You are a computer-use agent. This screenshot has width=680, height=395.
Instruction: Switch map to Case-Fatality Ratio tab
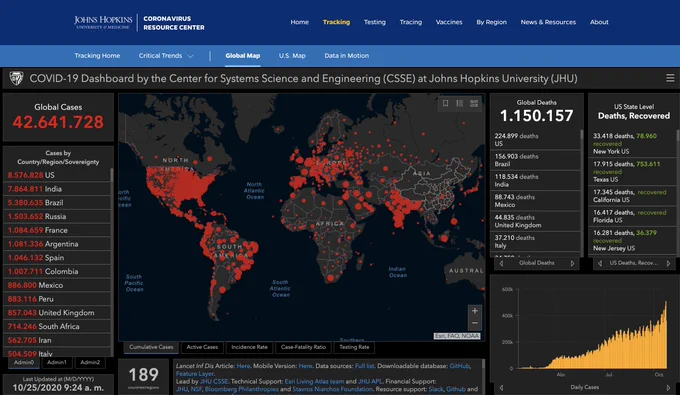[x=303, y=347]
